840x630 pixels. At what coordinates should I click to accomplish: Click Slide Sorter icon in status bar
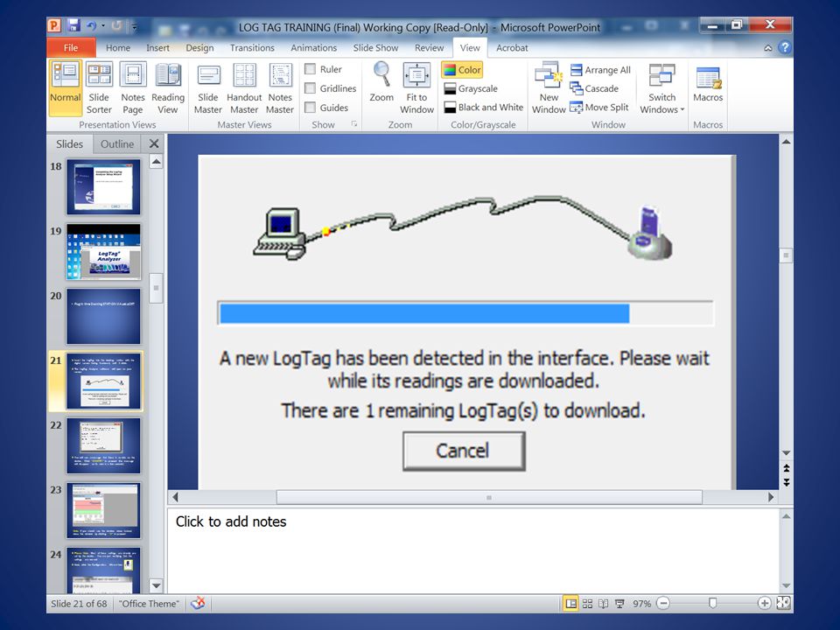click(x=587, y=603)
